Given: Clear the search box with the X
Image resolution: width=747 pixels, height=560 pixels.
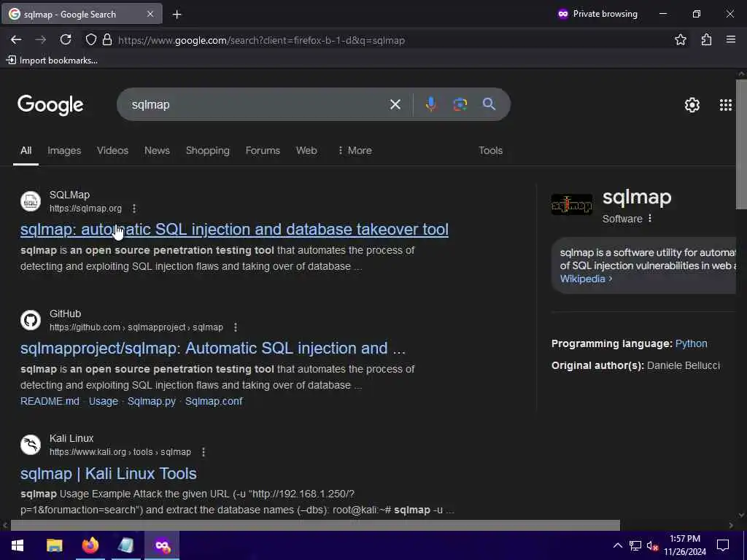Looking at the screenshot, I should pyautogui.click(x=395, y=104).
